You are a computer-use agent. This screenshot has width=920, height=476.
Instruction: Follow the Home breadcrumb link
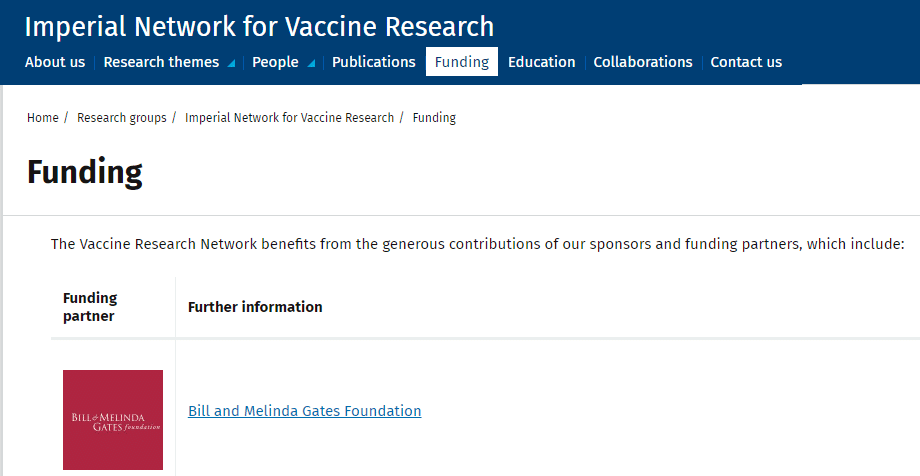click(x=43, y=118)
